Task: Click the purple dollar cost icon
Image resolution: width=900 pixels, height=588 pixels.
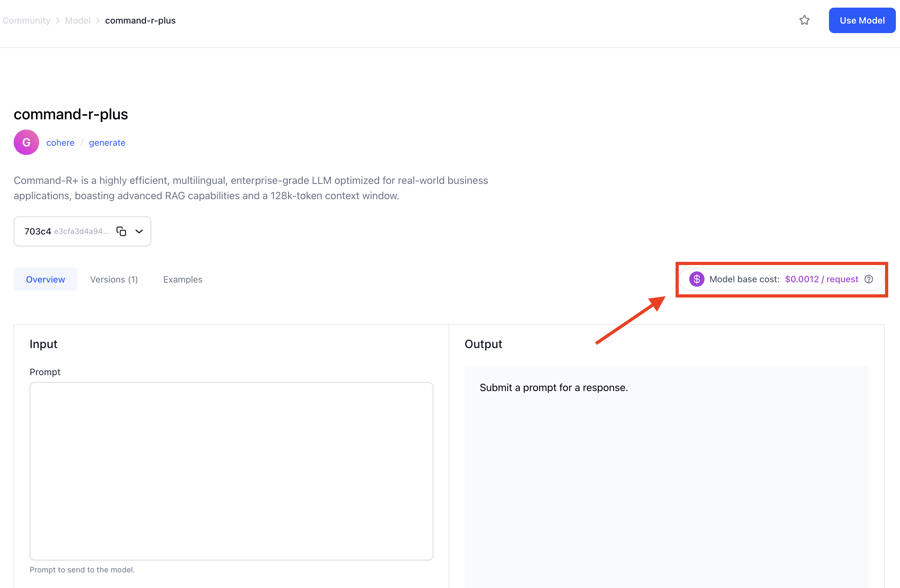Action: pyautogui.click(x=696, y=279)
